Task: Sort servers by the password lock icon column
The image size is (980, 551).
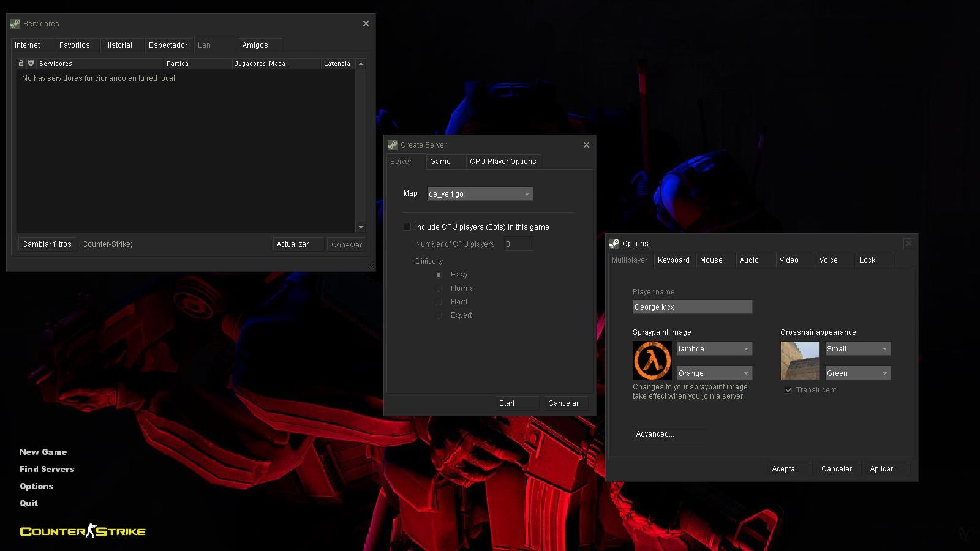Action: pyautogui.click(x=21, y=63)
